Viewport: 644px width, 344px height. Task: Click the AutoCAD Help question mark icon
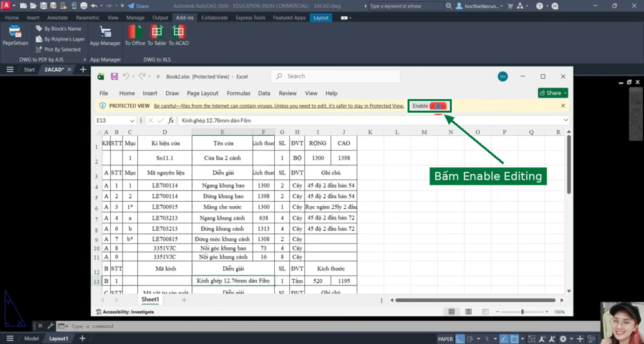(540, 6)
